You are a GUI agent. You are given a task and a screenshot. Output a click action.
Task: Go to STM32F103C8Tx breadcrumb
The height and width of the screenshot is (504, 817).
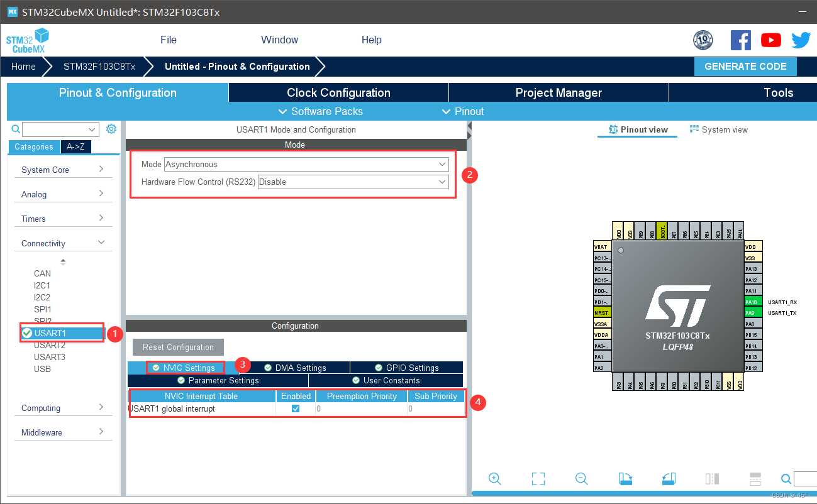click(x=99, y=66)
